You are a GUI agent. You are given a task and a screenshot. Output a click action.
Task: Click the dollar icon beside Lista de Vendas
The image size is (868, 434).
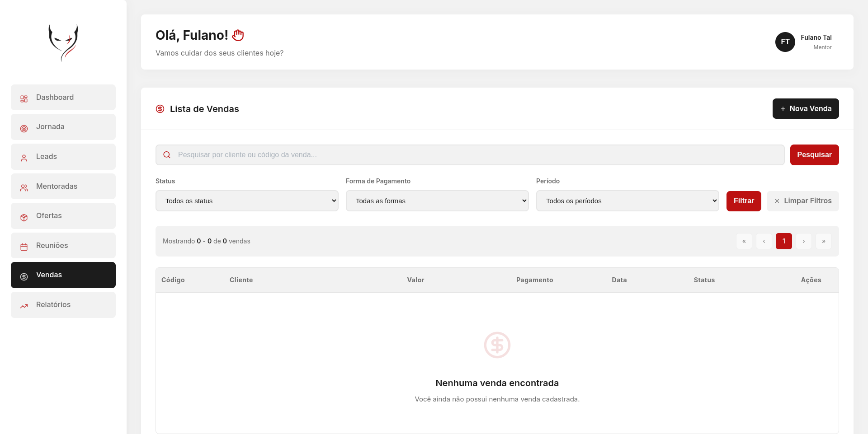click(160, 109)
